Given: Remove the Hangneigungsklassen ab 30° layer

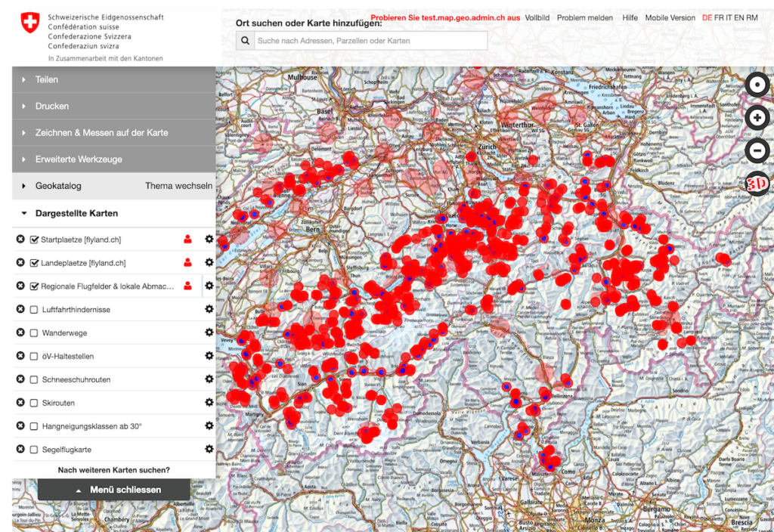Looking at the screenshot, I should (x=20, y=425).
